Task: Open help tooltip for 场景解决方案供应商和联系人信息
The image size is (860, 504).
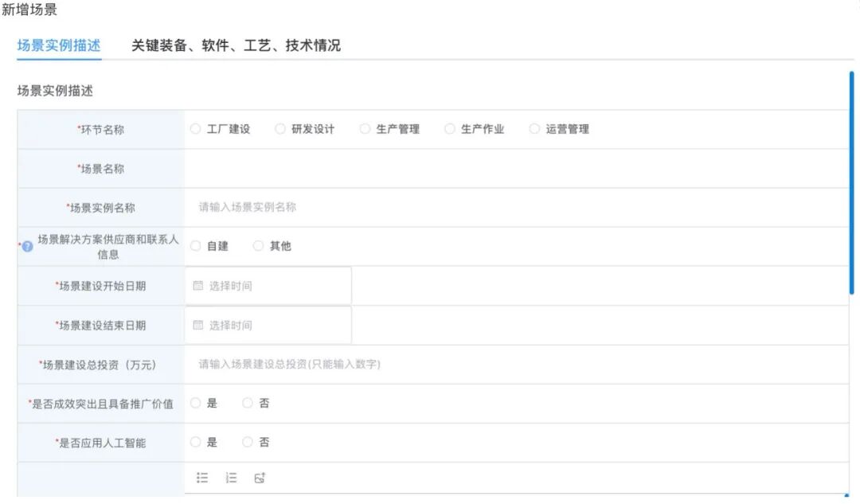Action: pos(27,247)
